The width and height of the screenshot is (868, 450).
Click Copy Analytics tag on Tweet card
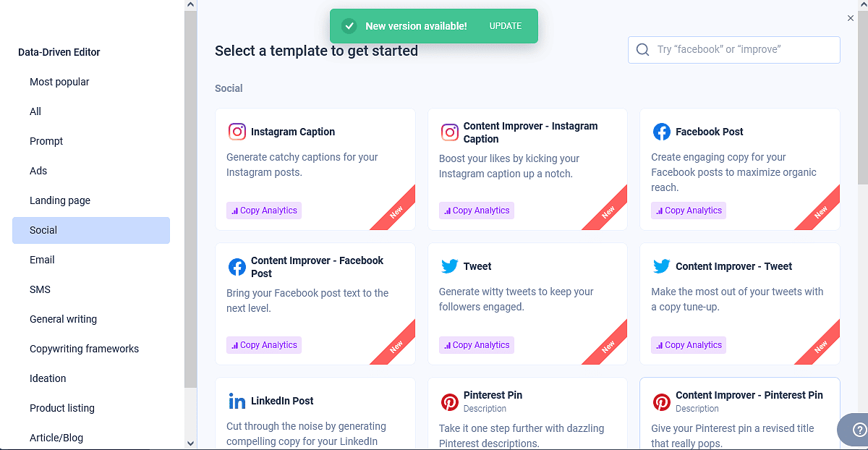477,345
